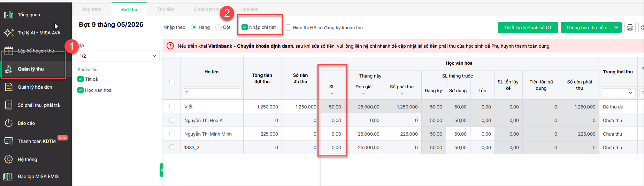Click the Số tiền đã thu column header
The width and height of the screenshot is (644, 186).
pos(300,78)
